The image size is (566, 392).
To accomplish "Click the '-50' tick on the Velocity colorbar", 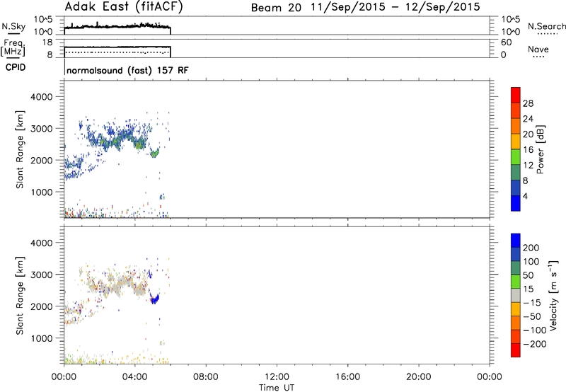I will coord(532,316).
